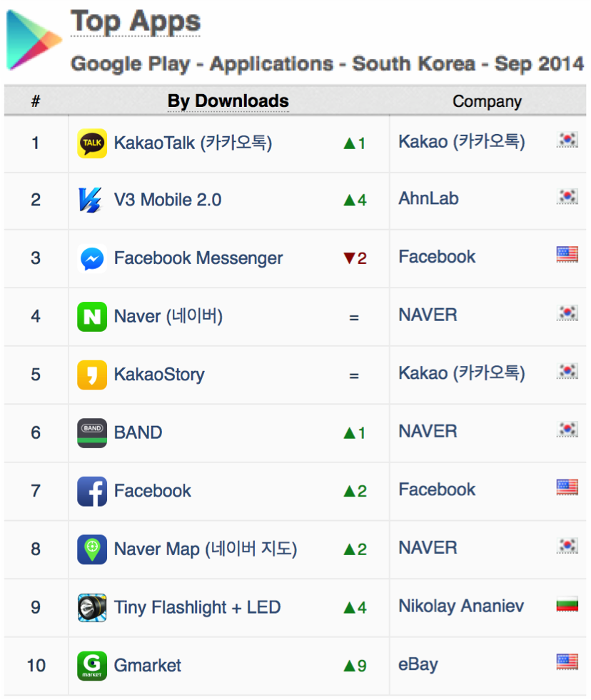Open the Top Apps title link
This screenshot has width=591, height=700.
click(136, 22)
